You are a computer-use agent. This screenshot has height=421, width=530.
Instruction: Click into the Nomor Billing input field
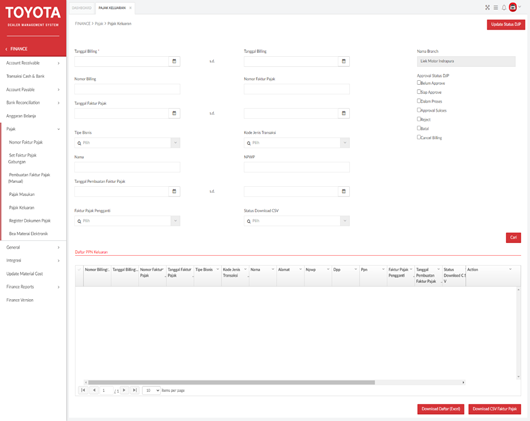pos(127,89)
